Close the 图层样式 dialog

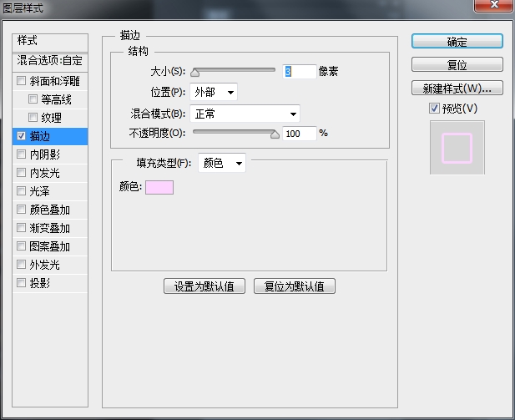[493, 5]
